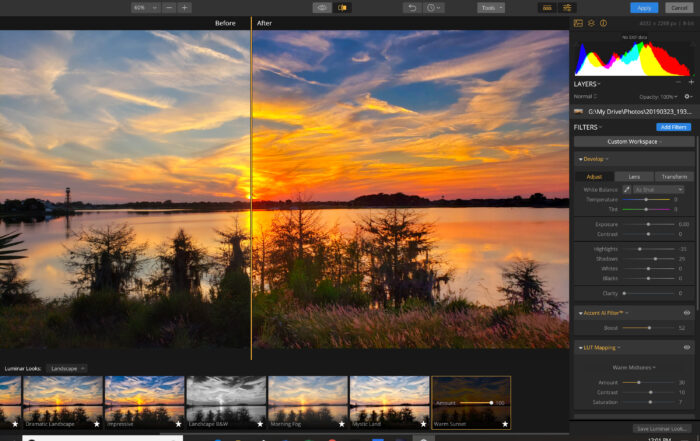
Task: Switch to the Transform tab
Action: pyautogui.click(x=674, y=176)
